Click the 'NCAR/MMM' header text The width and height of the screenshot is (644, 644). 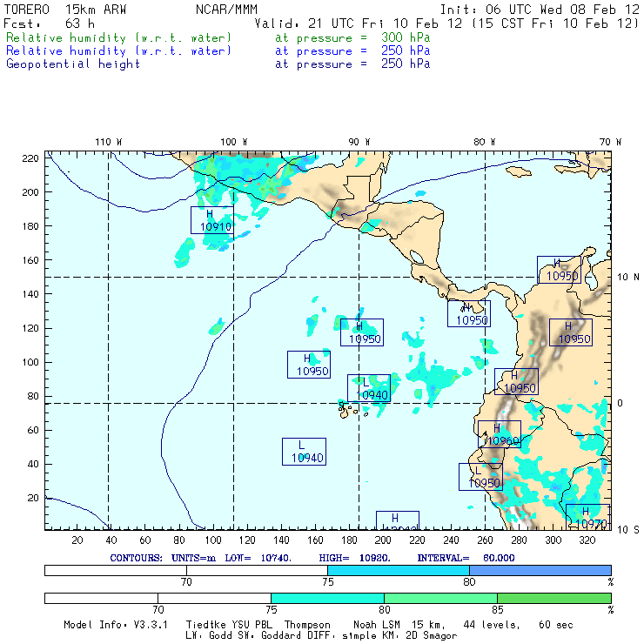pyautogui.click(x=226, y=10)
